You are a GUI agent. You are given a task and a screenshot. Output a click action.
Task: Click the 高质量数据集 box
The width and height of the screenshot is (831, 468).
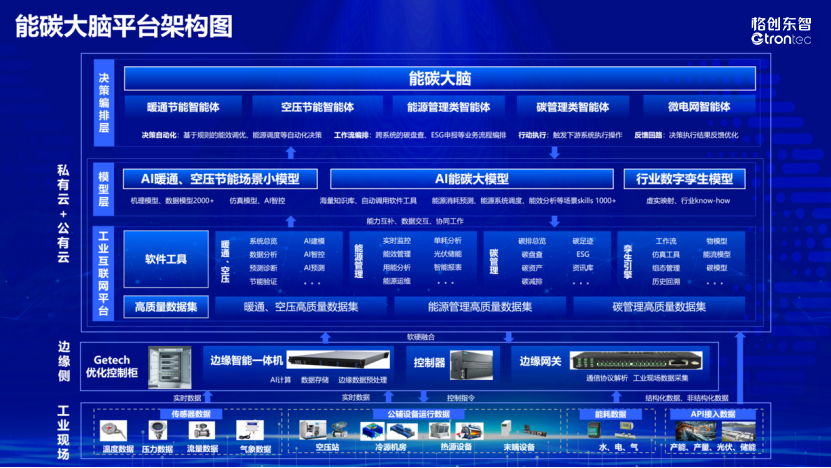[x=166, y=307]
